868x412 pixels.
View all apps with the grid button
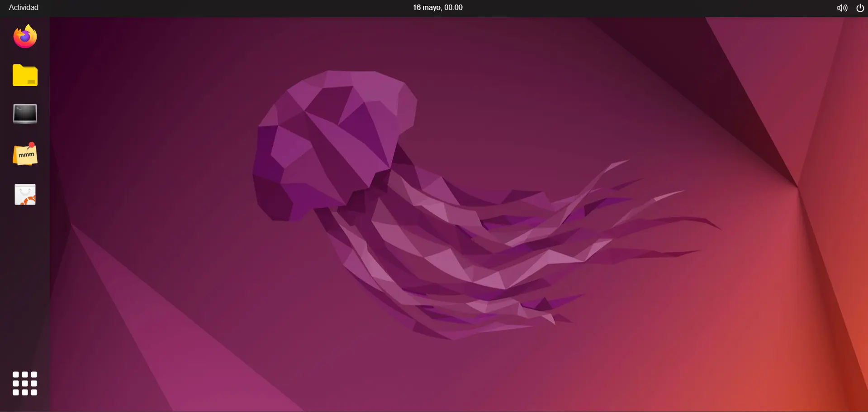click(x=25, y=383)
